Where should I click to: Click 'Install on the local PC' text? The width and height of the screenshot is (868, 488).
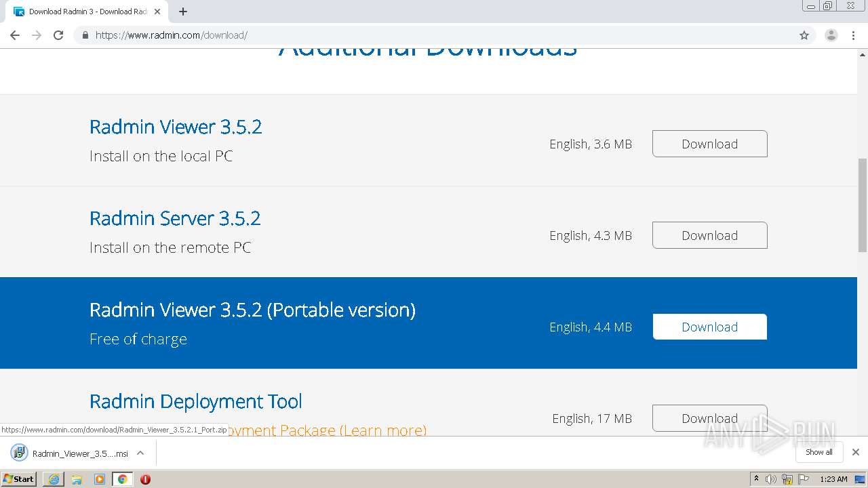[161, 156]
